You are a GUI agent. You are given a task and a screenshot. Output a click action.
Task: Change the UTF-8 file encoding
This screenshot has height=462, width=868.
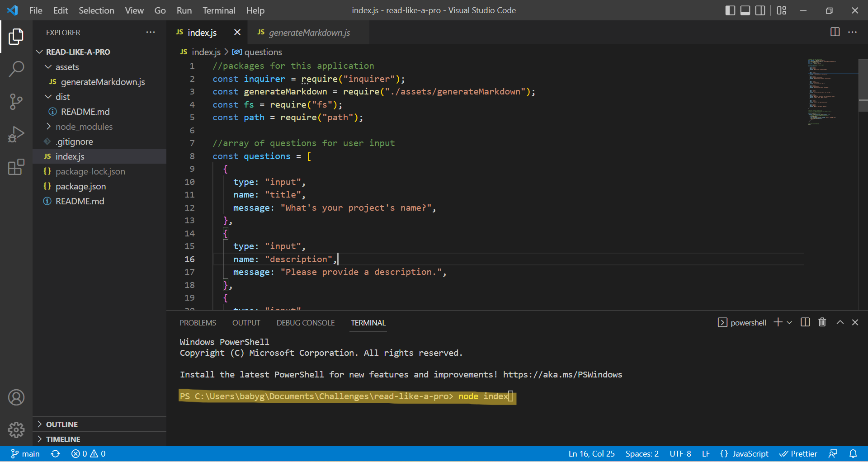click(x=680, y=454)
